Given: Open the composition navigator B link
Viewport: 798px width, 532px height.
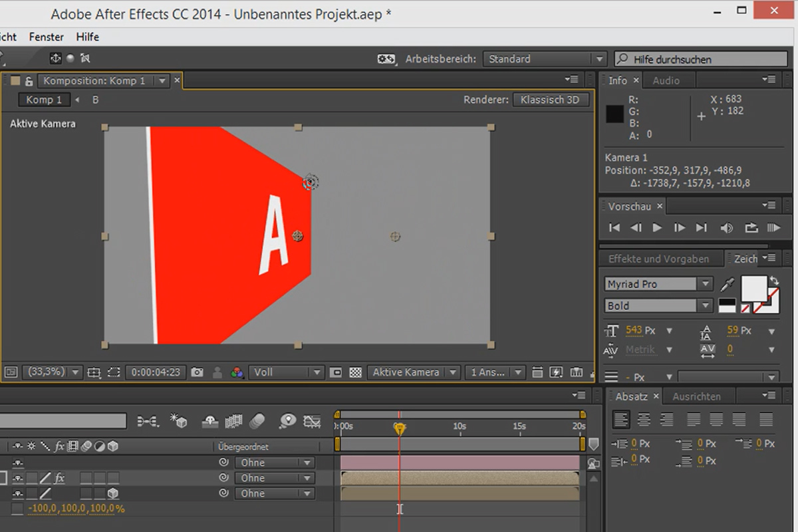Looking at the screenshot, I should [x=95, y=100].
